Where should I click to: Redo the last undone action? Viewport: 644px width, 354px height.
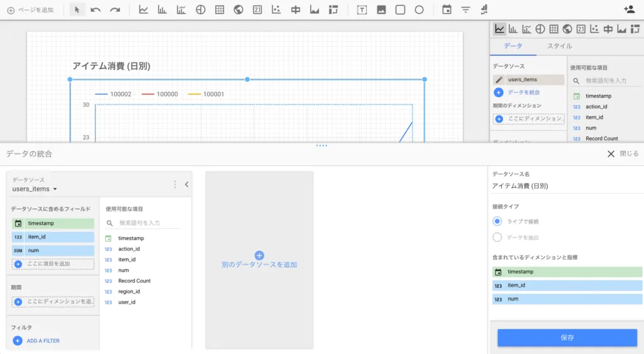coord(115,10)
